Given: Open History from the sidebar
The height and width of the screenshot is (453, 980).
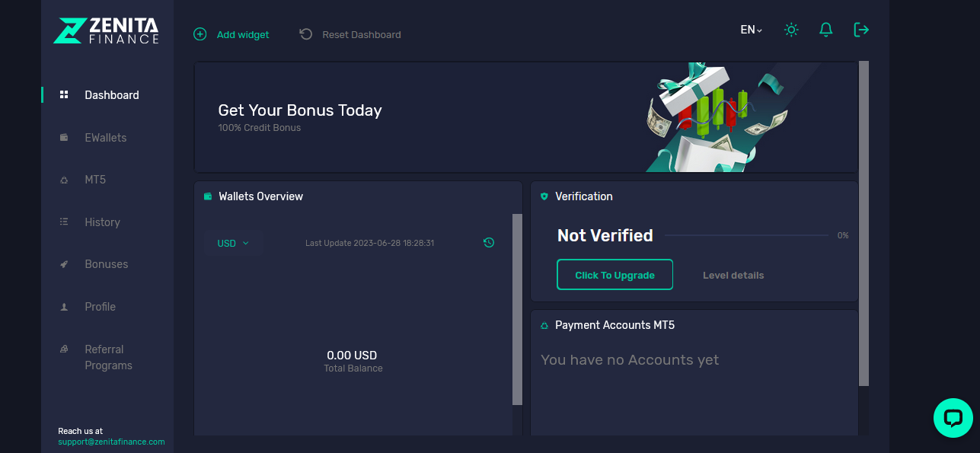Looking at the screenshot, I should click(102, 222).
